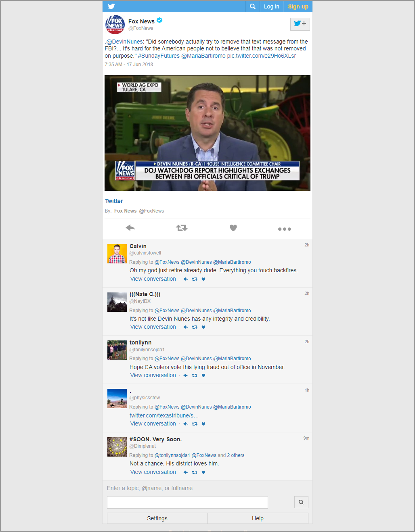Click Sign up in the header
Screen dimensions: 415x532
[298, 6]
